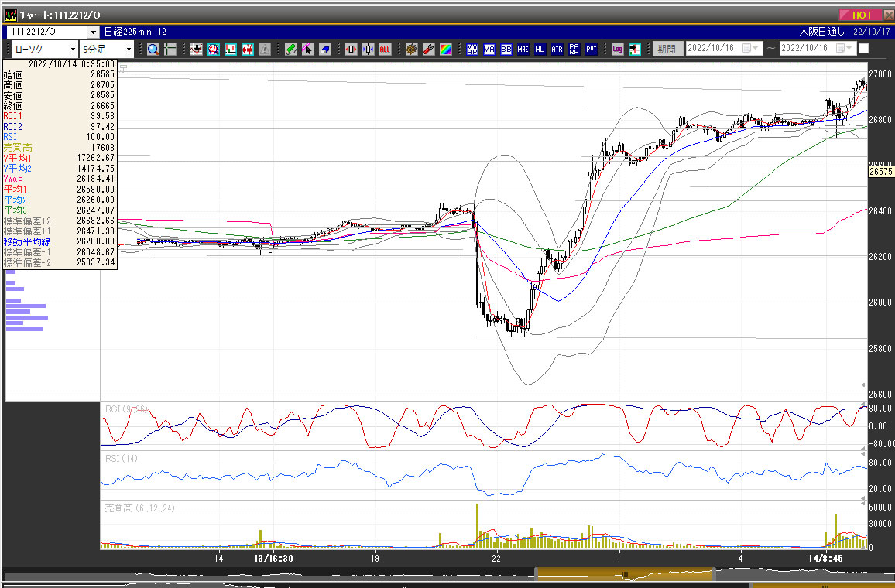Click the 13/16:30 time axis label
Image resolution: width=895 pixels, height=588 pixels.
[274, 559]
